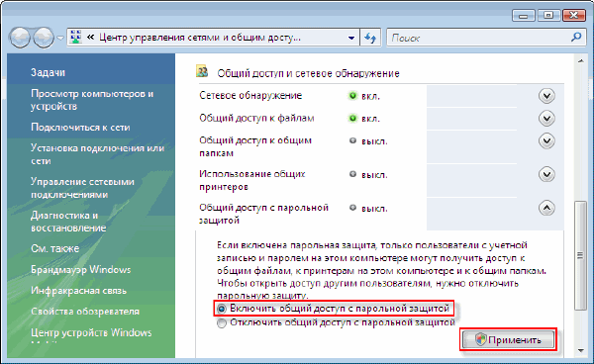Expand the Общий доступ к общим папкам section
The image size is (594, 364).
[x=546, y=141]
